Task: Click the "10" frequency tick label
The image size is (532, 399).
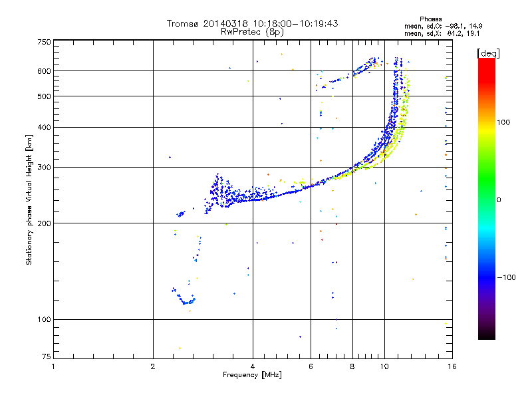Action: coord(384,366)
